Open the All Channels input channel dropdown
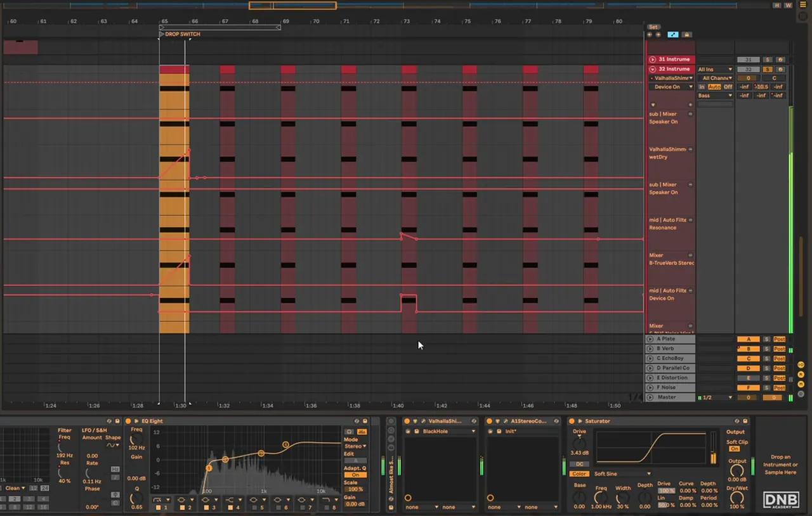The width and height of the screenshot is (812, 516). (x=715, y=78)
